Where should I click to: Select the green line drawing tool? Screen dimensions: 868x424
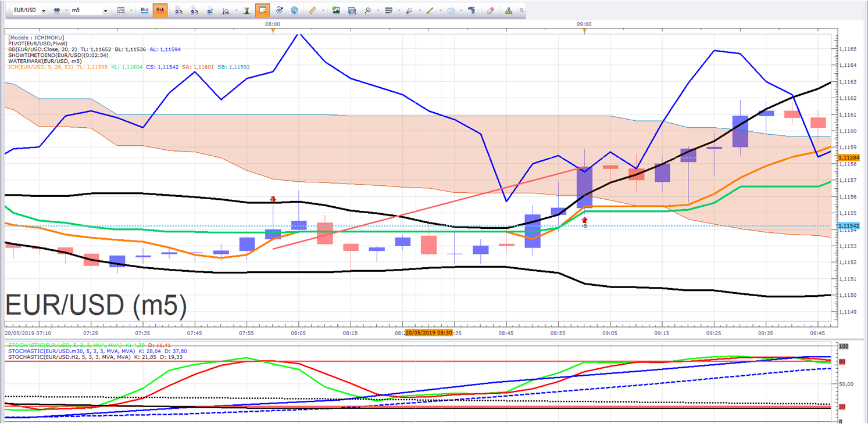pos(430,10)
